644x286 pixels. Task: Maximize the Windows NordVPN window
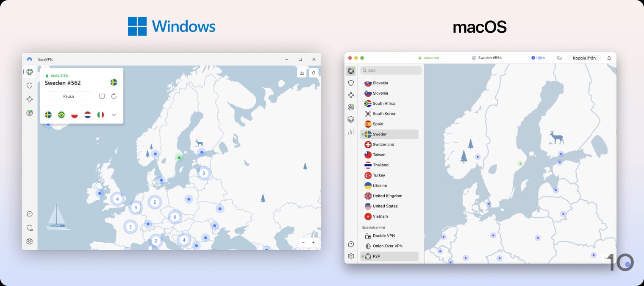coord(300,59)
